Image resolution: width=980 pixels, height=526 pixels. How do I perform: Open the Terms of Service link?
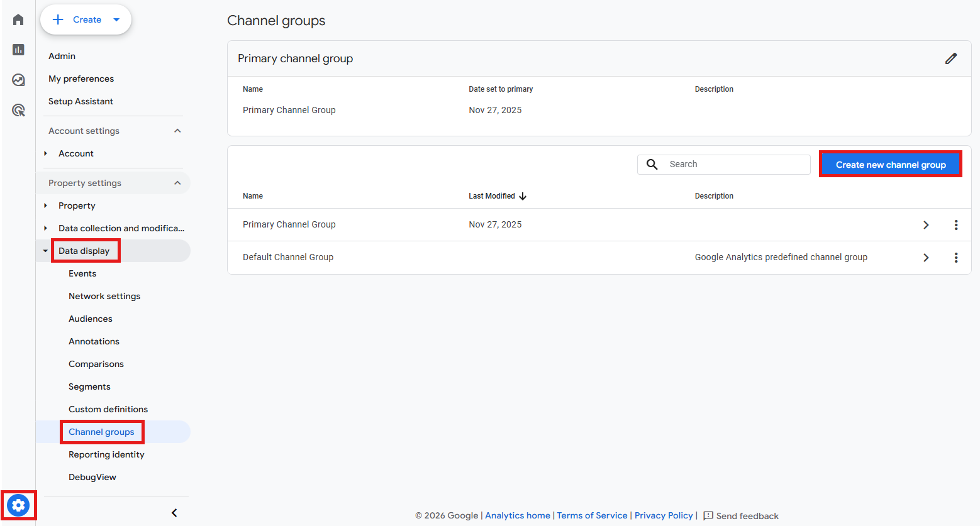[x=592, y=515]
